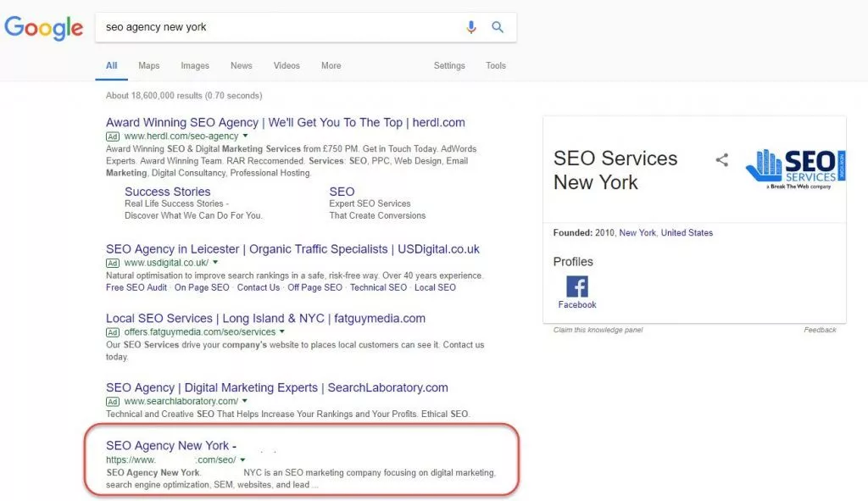Start a voice search with the microphone icon

pos(471,26)
